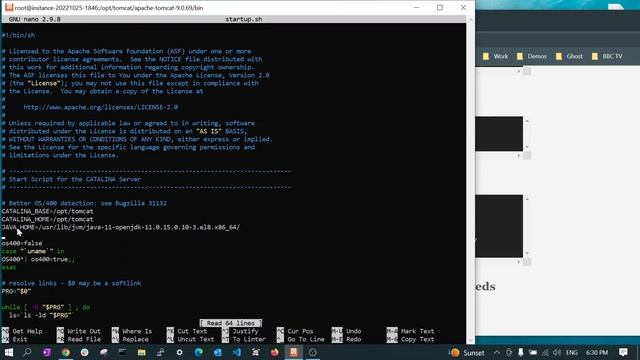This screenshot has height=360, width=640.
Task: Open Google Chrome from the taskbar
Action: 65,352
